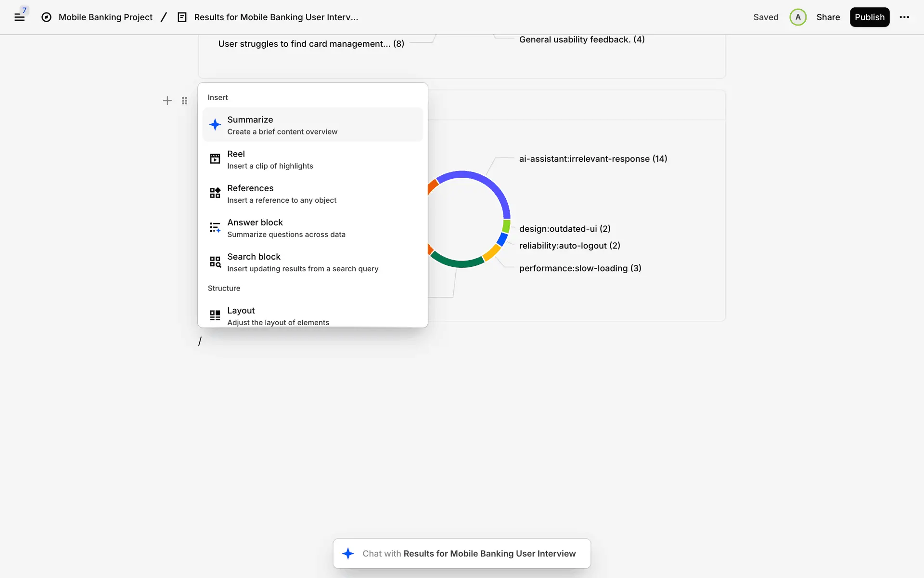
Task: Open the hamburger sidebar menu
Action: 19,17
